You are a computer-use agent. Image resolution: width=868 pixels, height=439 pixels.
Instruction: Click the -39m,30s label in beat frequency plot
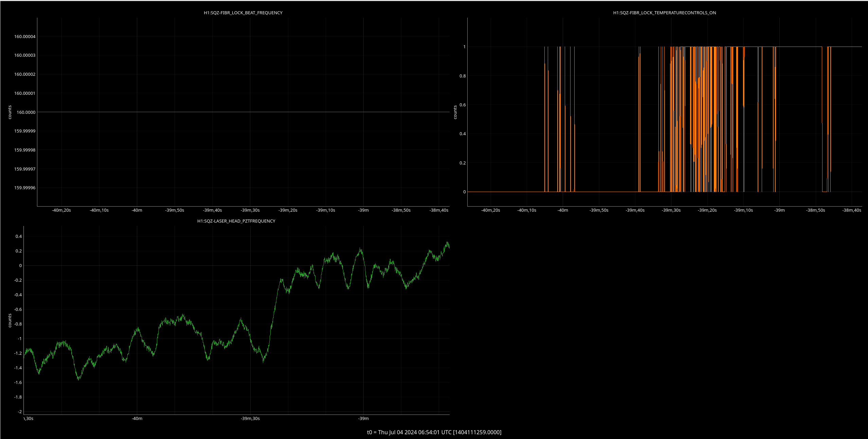[x=250, y=210]
